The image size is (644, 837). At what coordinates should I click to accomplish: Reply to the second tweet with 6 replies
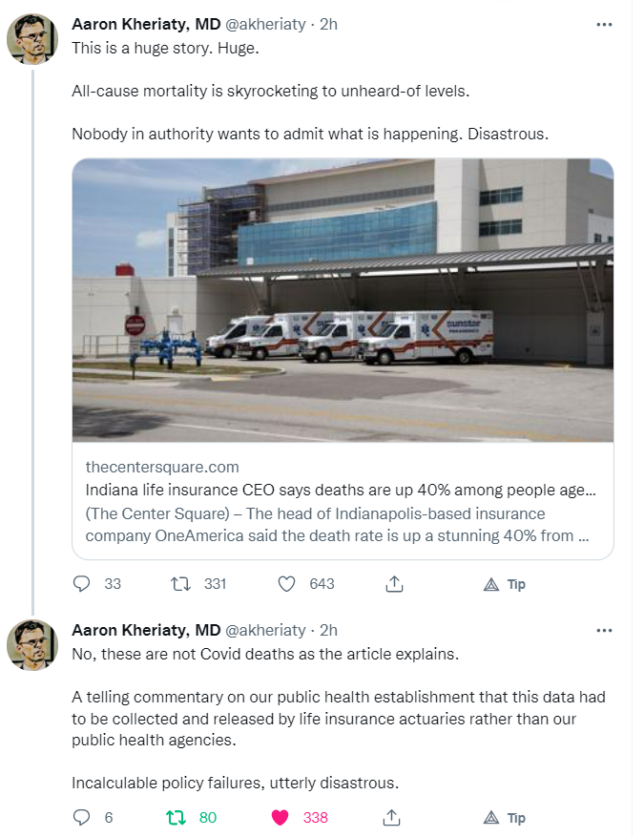pyautogui.click(x=82, y=818)
